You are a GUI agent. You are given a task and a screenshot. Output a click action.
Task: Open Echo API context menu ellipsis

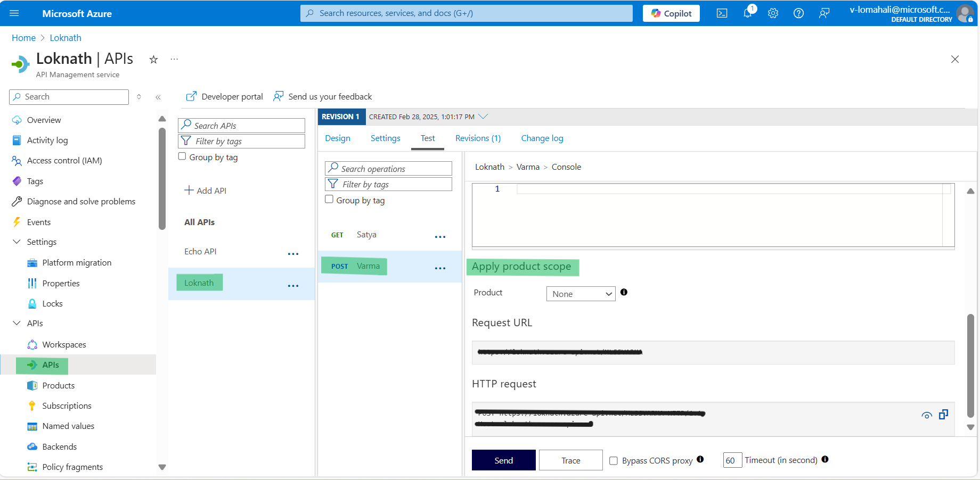click(293, 254)
